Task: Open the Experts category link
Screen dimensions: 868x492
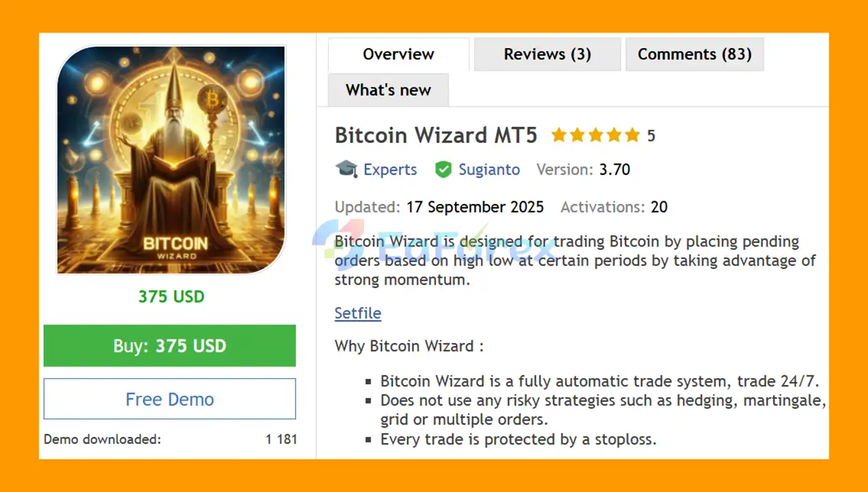Action: coord(390,169)
